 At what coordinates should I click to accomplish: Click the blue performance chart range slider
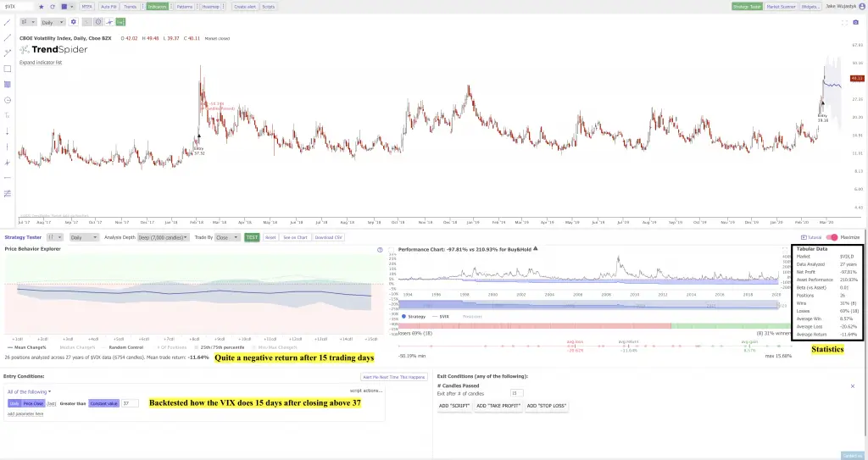click(588, 305)
